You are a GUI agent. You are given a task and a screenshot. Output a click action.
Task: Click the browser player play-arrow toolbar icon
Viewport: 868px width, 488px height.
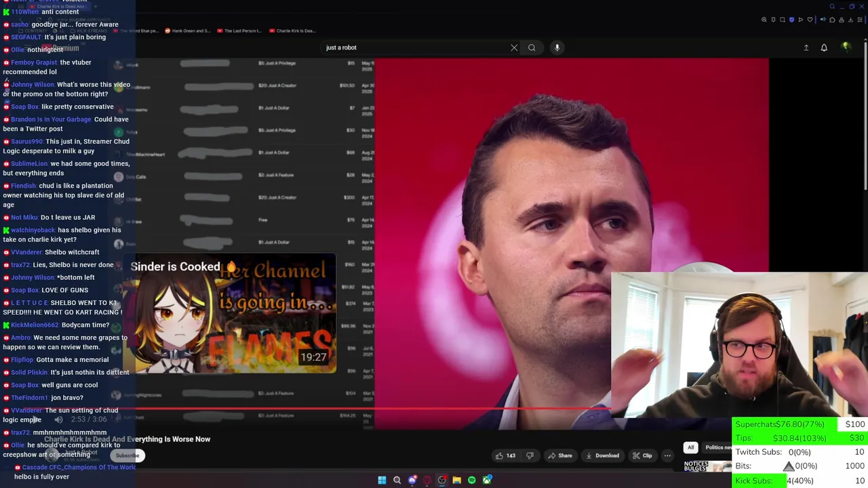coord(801,20)
